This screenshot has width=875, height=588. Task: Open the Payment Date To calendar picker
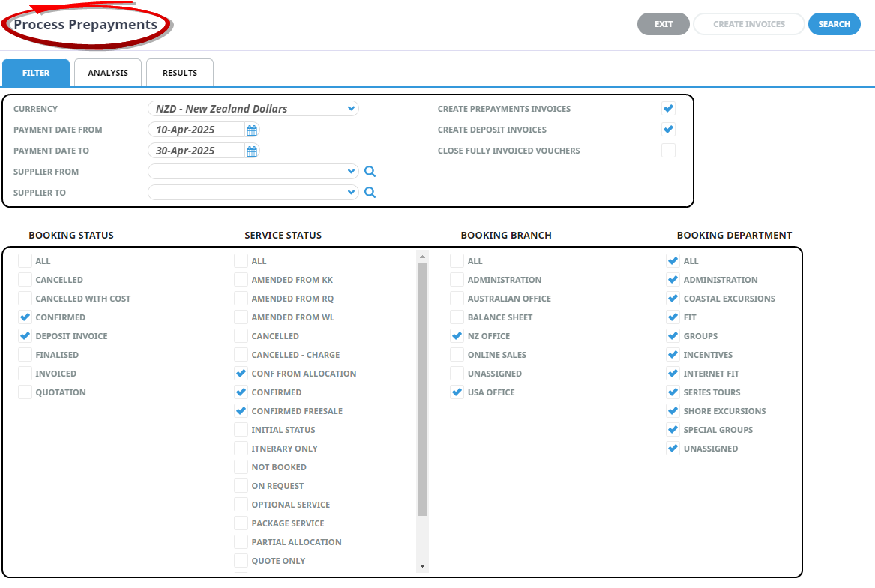252,151
